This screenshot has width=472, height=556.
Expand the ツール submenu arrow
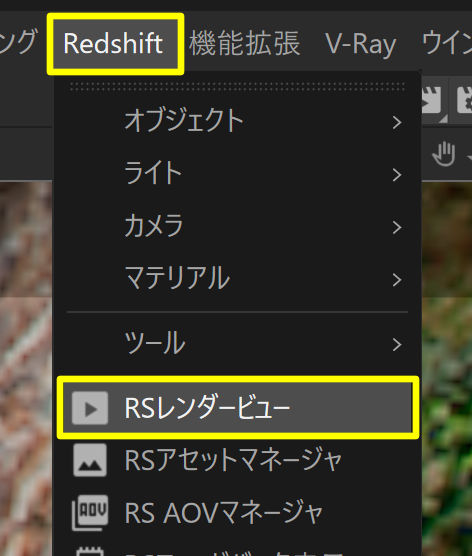click(x=397, y=344)
